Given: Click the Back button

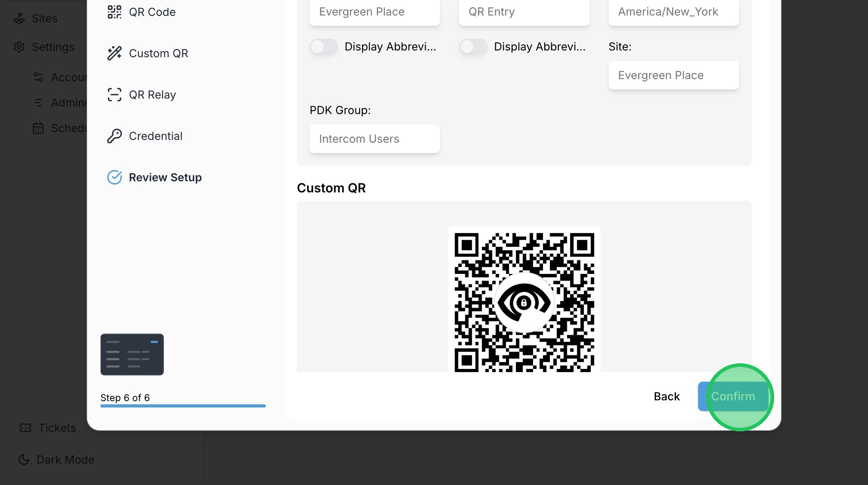Looking at the screenshot, I should pos(667,396).
